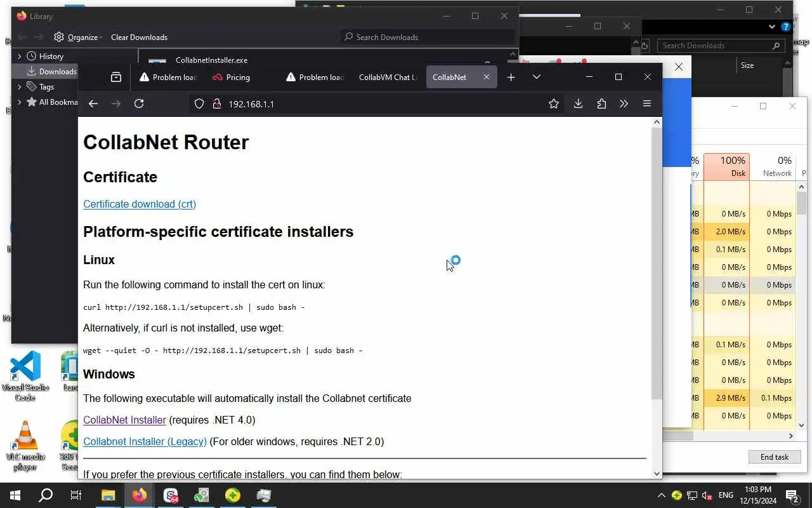The height and width of the screenshot is (508, 812).
Task: Click the right arrow of Task Manager horizontal scrollbar
Action: (x=790, y=436)
